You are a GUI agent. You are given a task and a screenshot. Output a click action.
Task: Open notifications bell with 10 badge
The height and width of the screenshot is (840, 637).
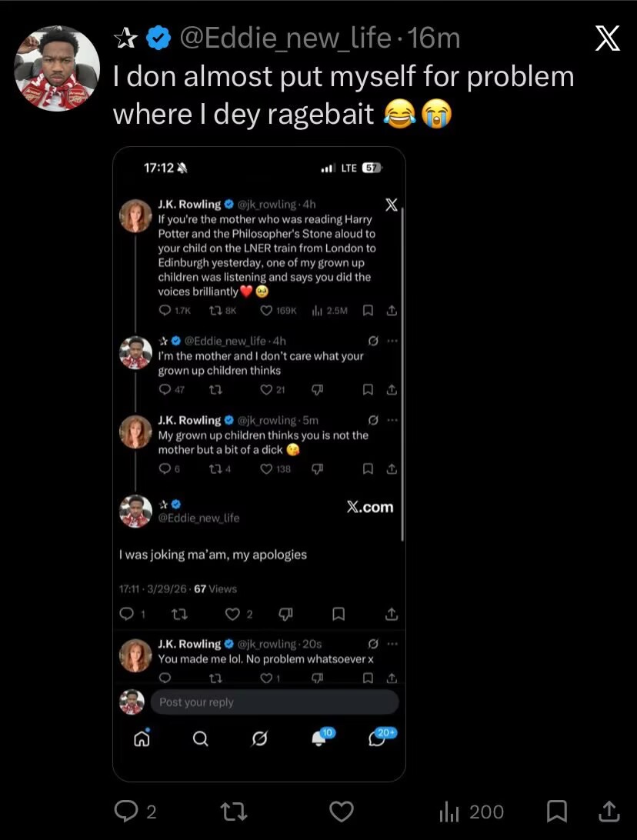319,738
